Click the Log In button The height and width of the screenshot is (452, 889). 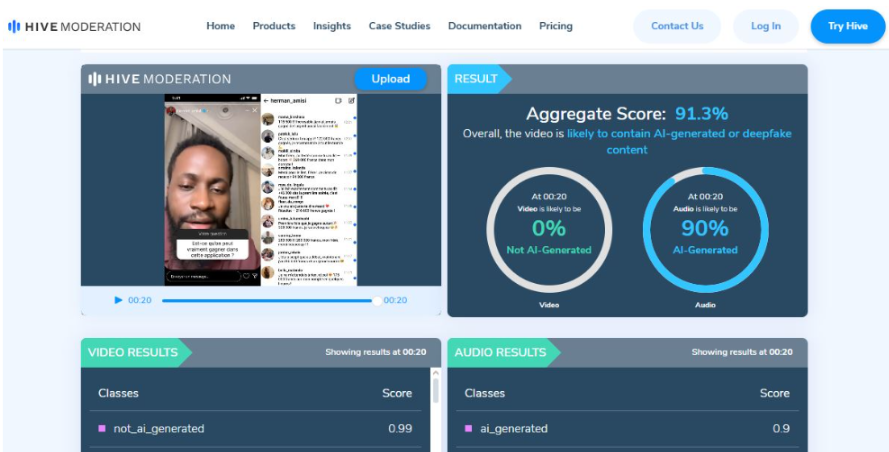(765, 26)
